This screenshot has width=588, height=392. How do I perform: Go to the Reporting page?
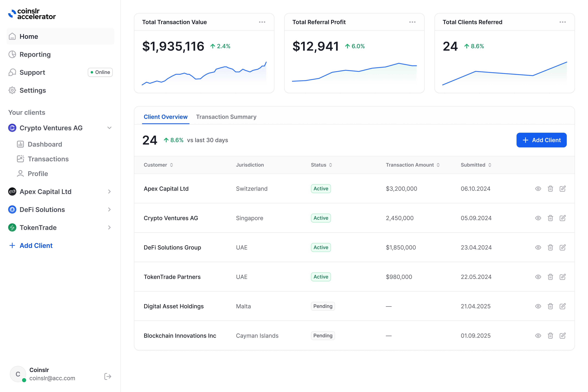35,54
